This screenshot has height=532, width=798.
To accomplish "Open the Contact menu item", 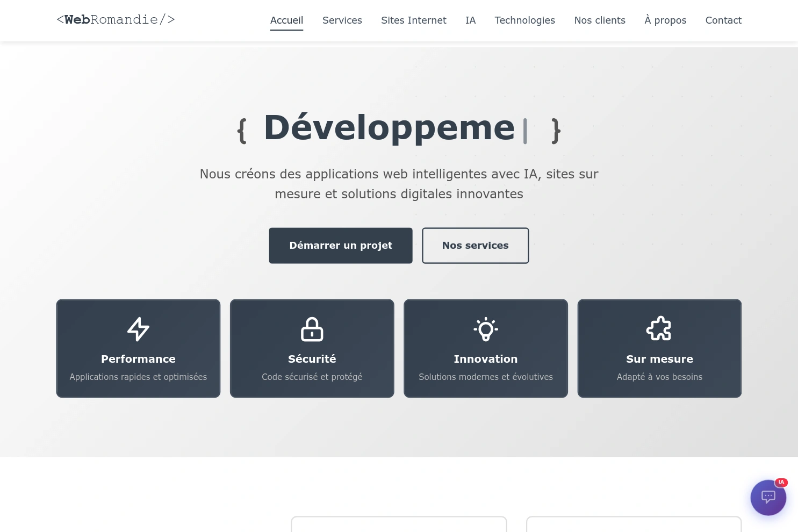I will 723,20.
